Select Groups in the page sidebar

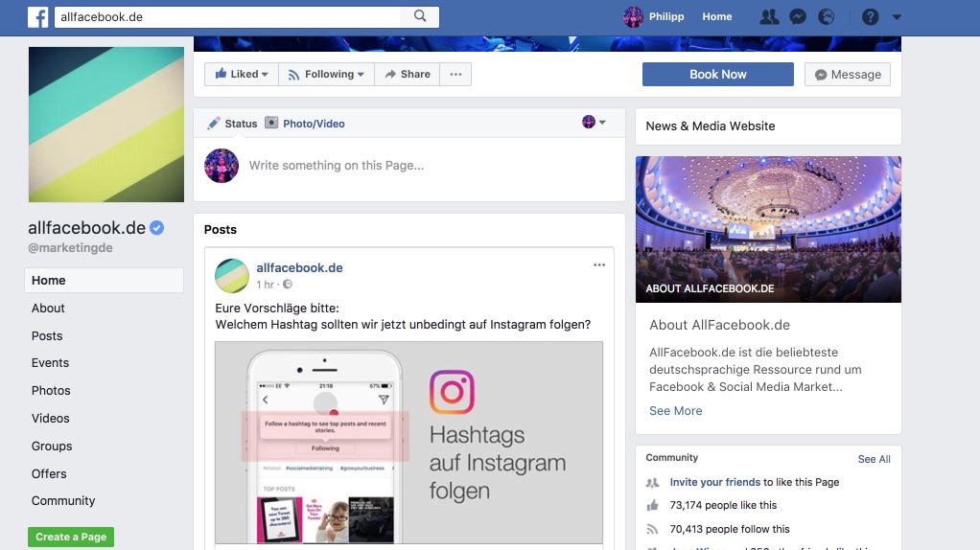coord(51,446)
